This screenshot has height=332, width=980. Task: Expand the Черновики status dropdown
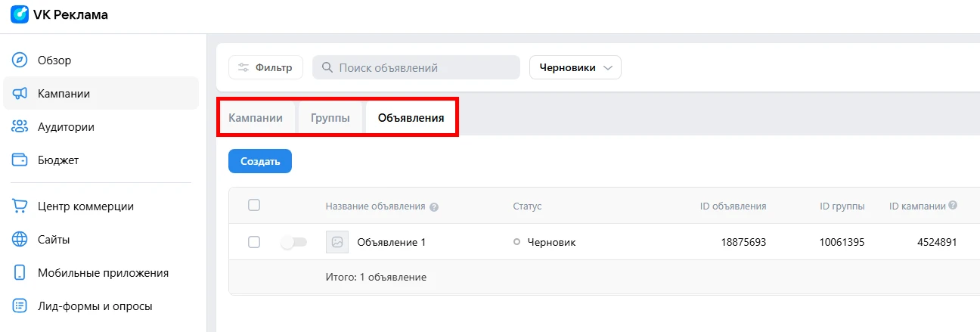click(x=575, y=67)
